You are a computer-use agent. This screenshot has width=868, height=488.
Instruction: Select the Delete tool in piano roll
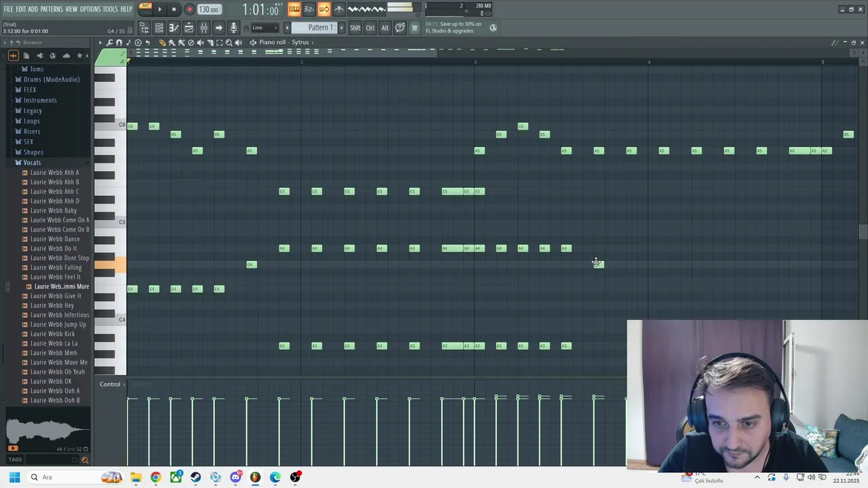point(191,43)
